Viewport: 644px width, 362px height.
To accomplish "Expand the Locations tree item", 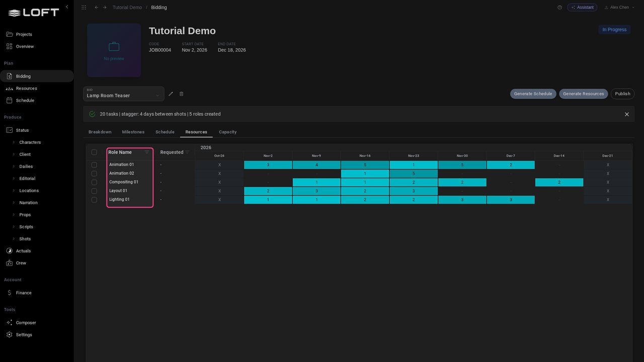I will (x=14, y=191).
